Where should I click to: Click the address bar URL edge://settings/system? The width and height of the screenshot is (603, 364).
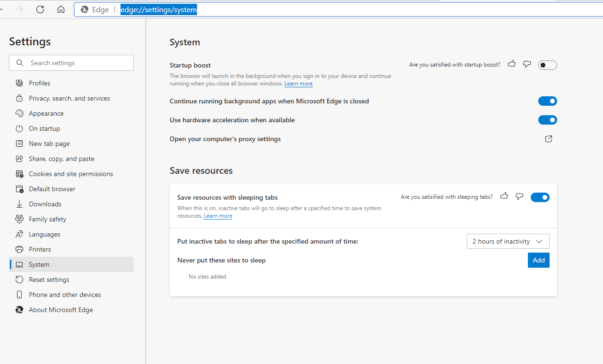point(158,9)
